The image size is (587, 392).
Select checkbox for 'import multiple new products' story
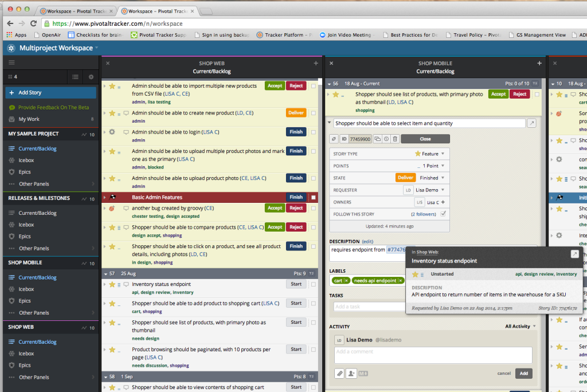click(314, 86)
